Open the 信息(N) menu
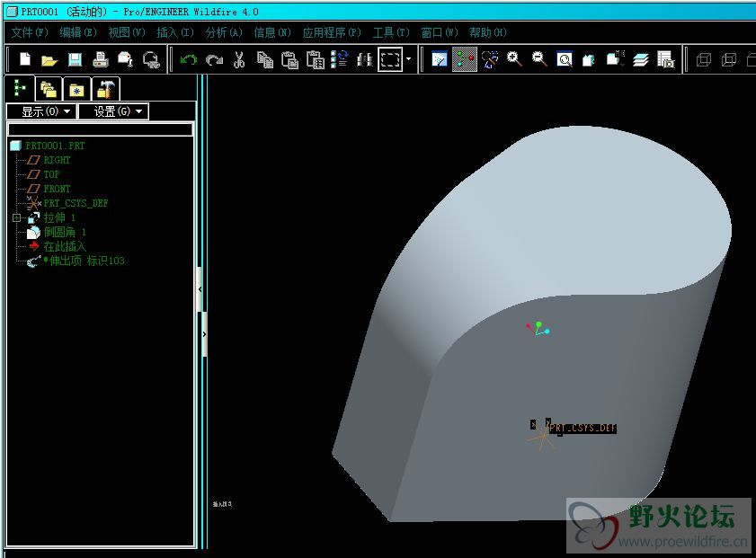The height and width of the screenshot is (558, 756). pyautogui.click(x=272, y=32)
